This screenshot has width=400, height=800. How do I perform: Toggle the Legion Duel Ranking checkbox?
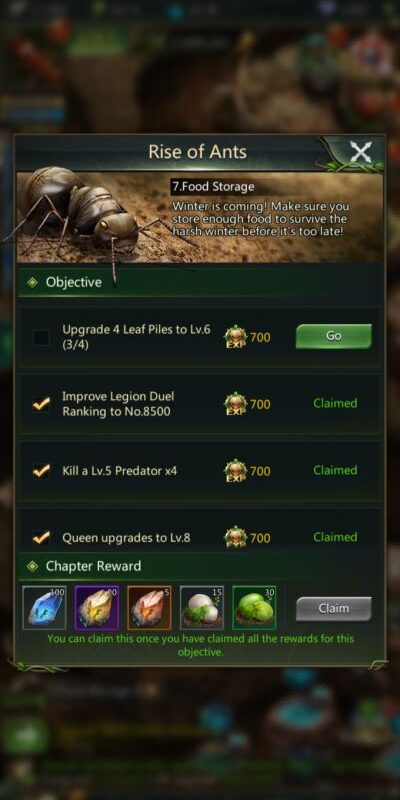point(41,404)
